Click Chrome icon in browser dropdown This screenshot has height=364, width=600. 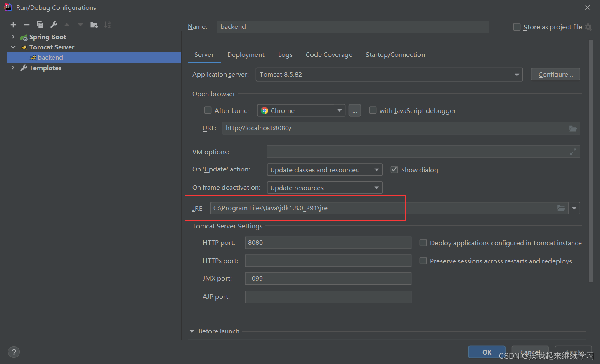click(265, 110)
